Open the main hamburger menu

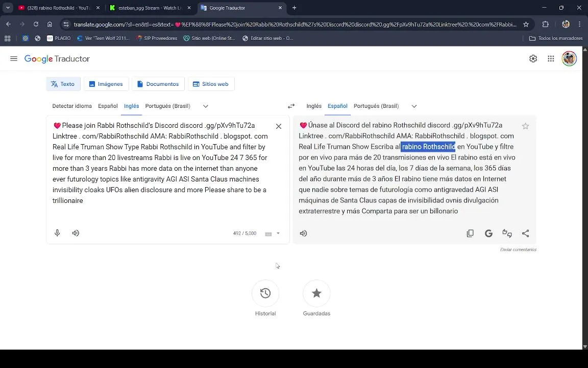(14, 59)
